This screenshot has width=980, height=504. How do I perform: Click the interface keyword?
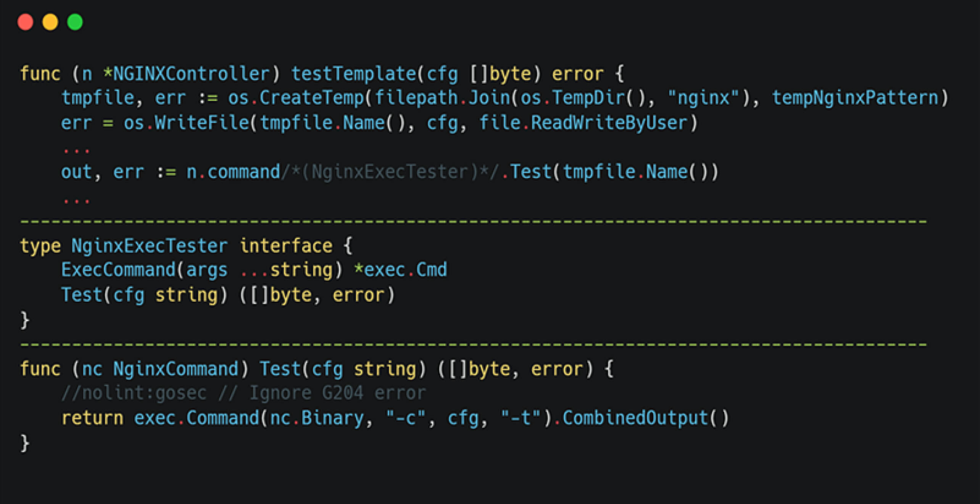pos(286,246)
